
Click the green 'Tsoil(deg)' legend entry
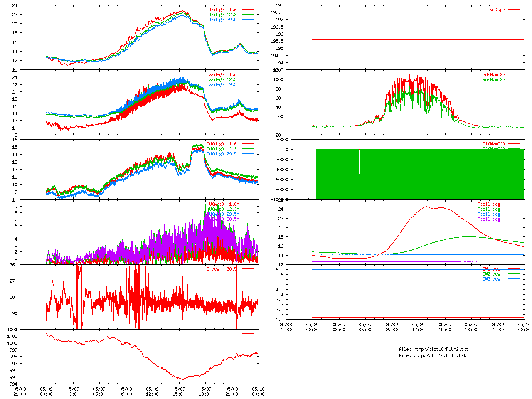click(x=498, y=209)
